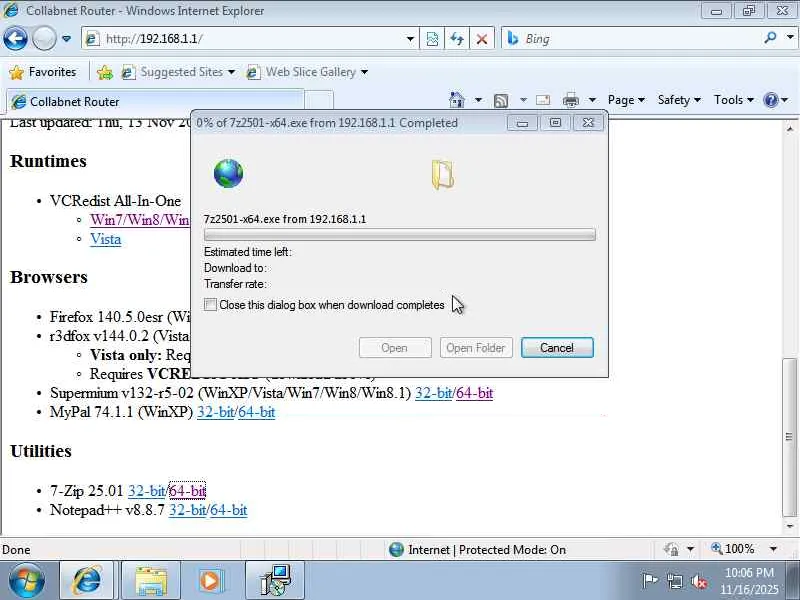Click the Action Center flag tray icon

click(x=650, y=581)
